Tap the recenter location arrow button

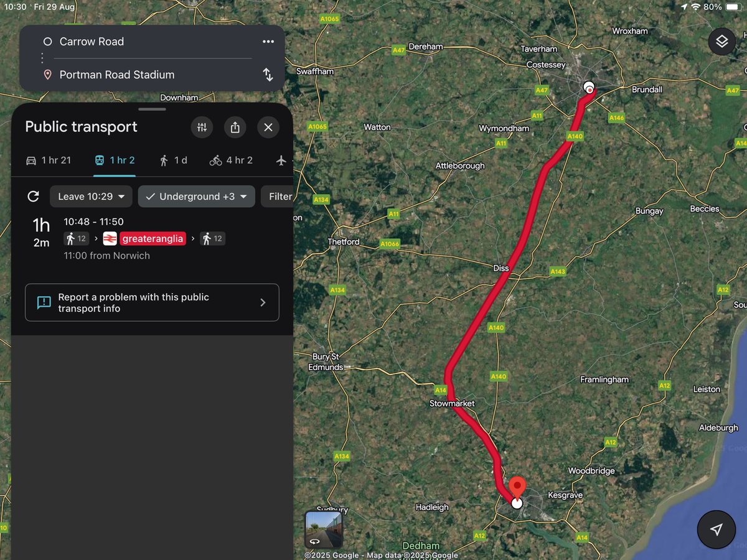click(716, 529)
